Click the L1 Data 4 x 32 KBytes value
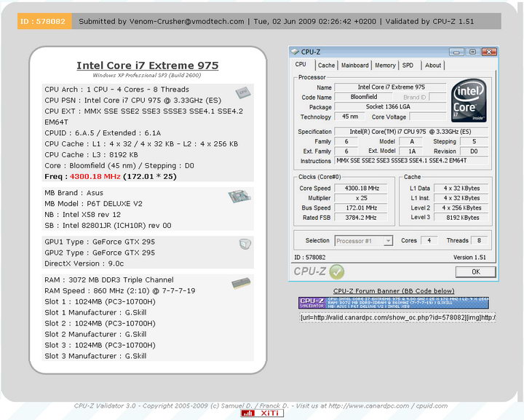 [x=461, y=188]
